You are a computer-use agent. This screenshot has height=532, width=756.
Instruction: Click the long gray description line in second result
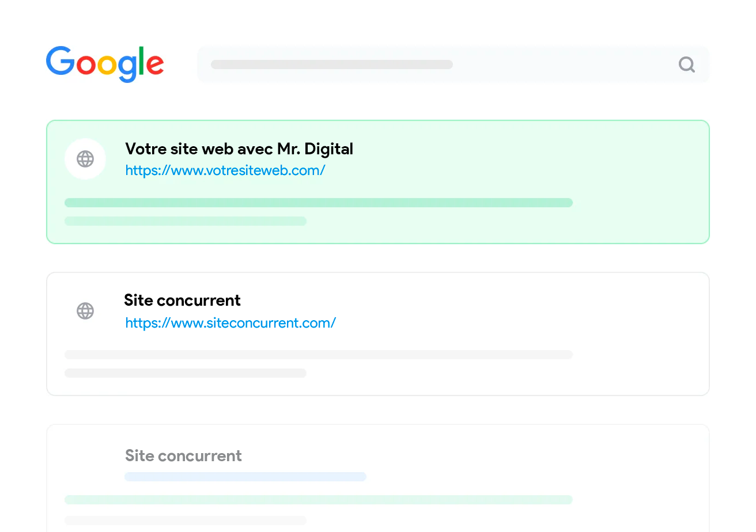point(318,355)
